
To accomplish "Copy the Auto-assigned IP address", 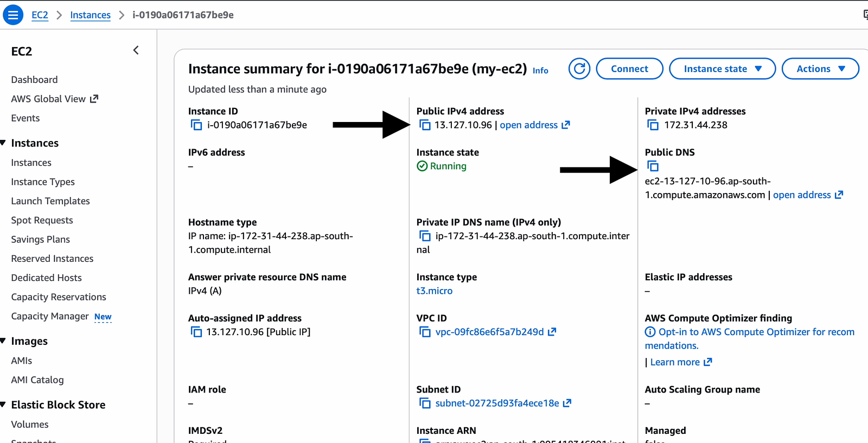I will click(x=196, y=332).
